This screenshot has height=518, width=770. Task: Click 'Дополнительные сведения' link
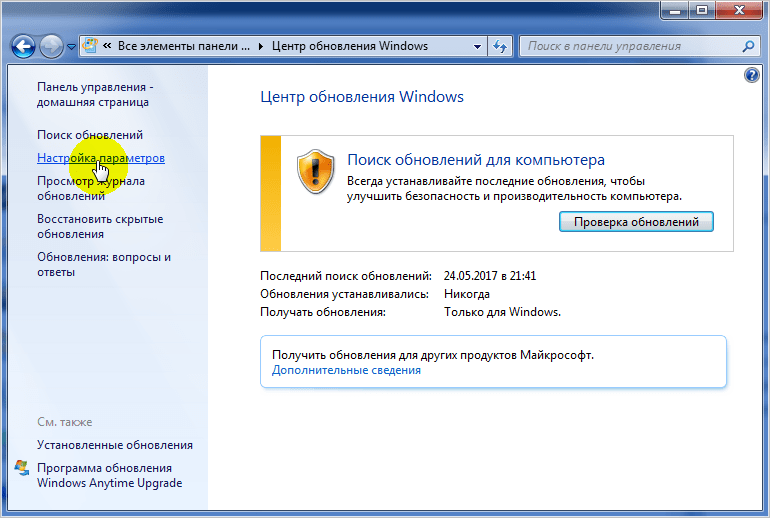(346, 370)
